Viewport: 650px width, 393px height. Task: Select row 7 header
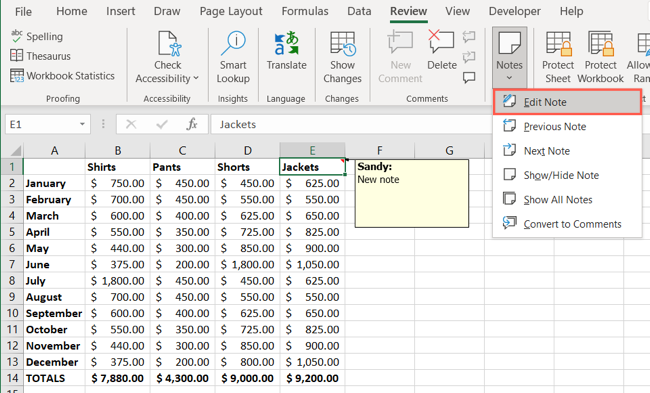[x=12, y=264]
